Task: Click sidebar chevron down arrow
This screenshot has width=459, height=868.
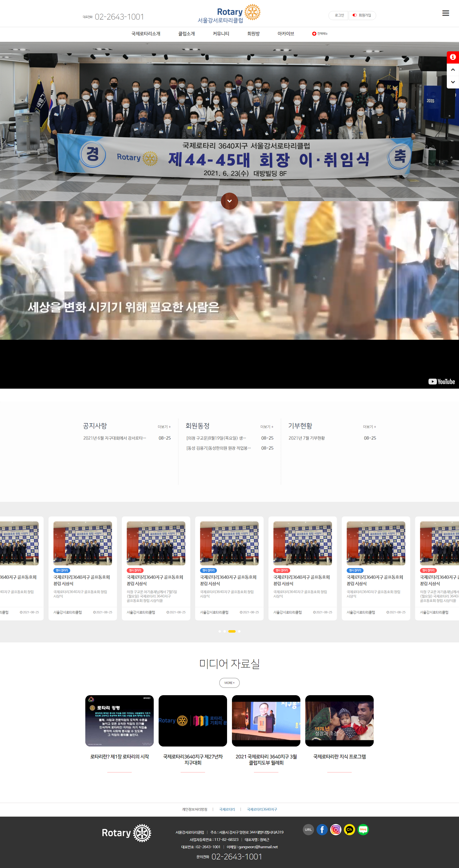Action: coord(453,82)
